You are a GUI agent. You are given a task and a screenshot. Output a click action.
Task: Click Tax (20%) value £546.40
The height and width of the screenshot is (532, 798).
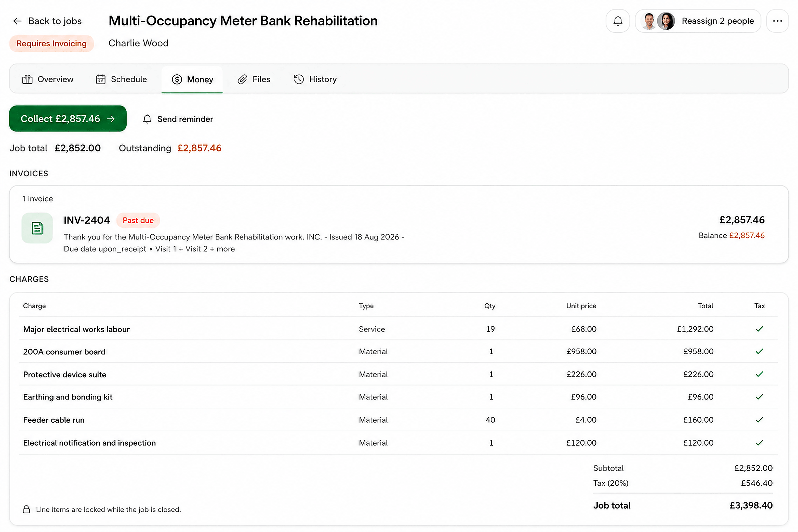pos(757,483)
